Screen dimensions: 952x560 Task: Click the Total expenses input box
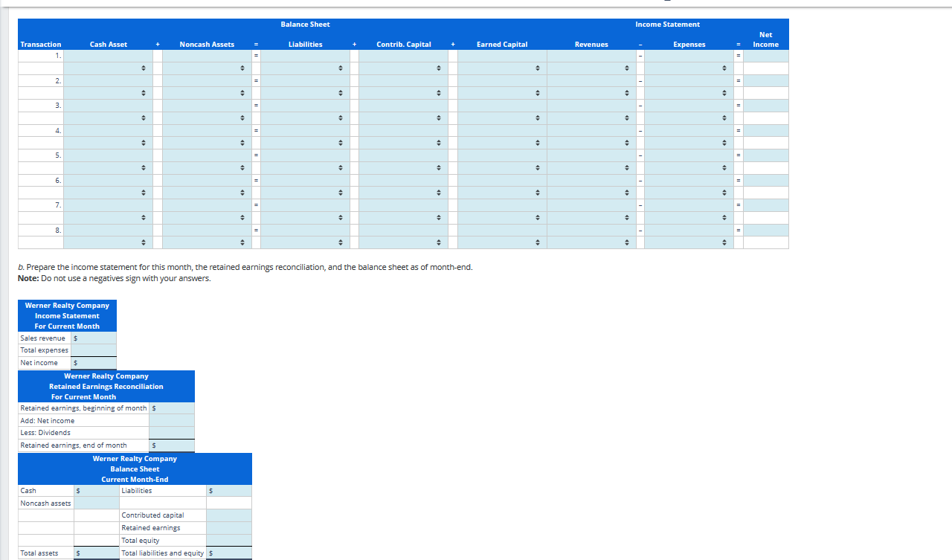[93, 350]
